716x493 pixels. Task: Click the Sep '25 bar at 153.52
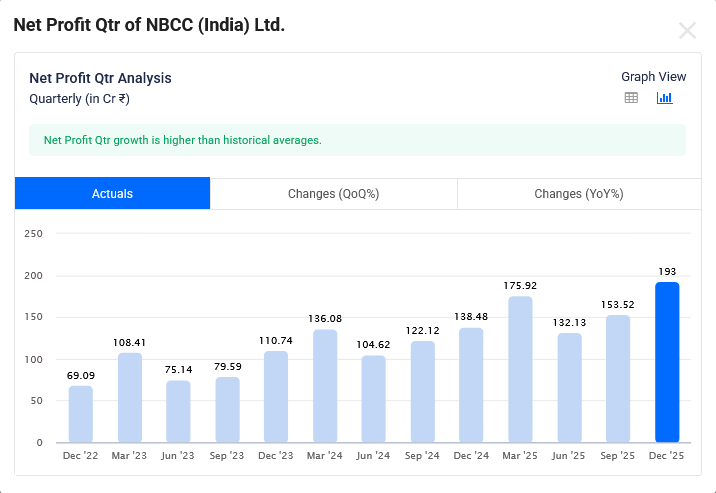pos(618,378)
